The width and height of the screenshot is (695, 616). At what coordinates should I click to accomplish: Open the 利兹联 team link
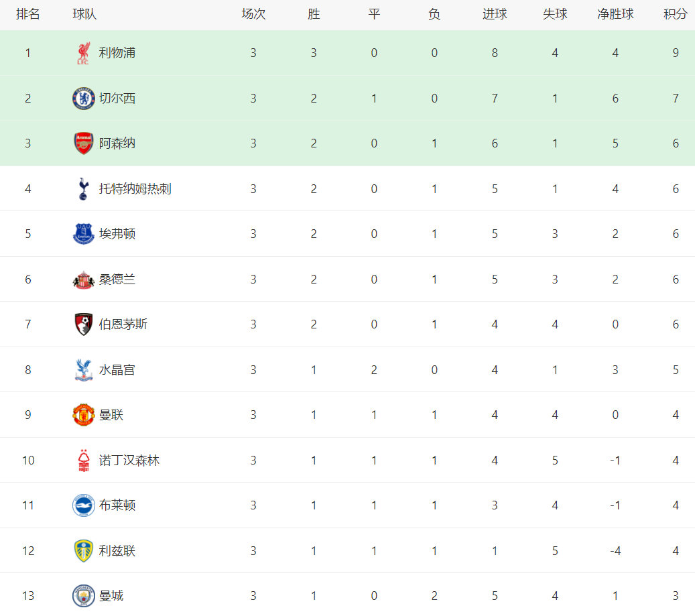click(x=117, y=551)
